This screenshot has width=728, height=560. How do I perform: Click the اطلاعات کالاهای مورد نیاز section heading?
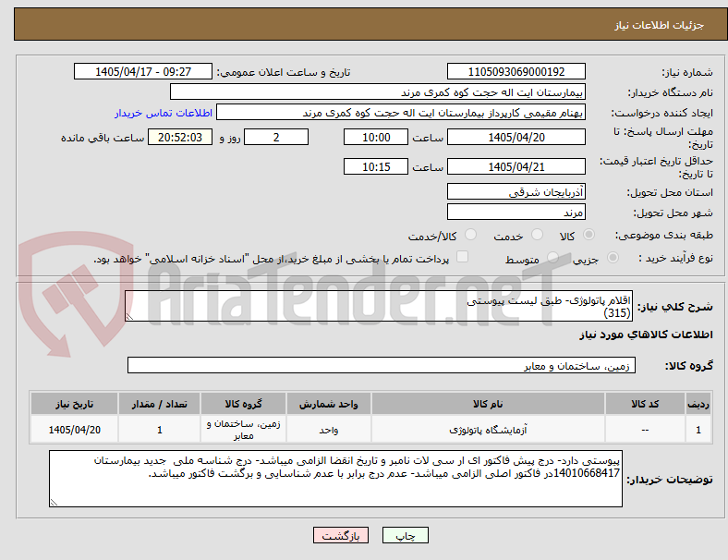coord(646,335)
